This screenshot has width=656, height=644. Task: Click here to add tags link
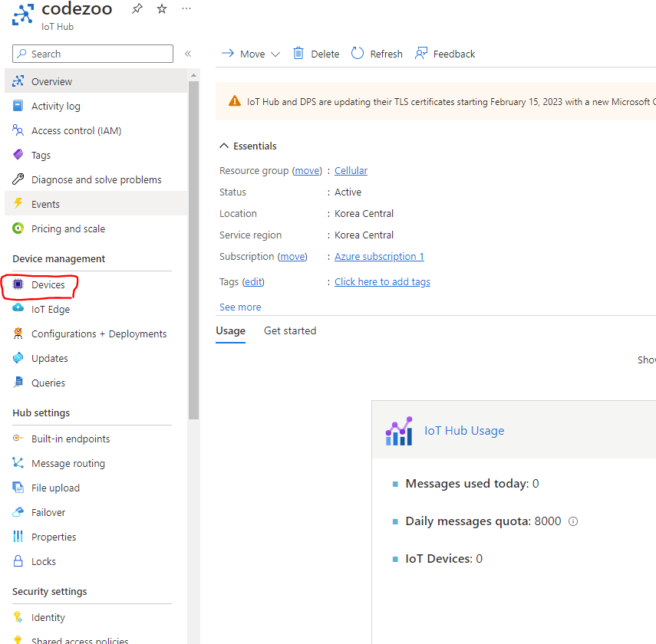pos(382,282)
